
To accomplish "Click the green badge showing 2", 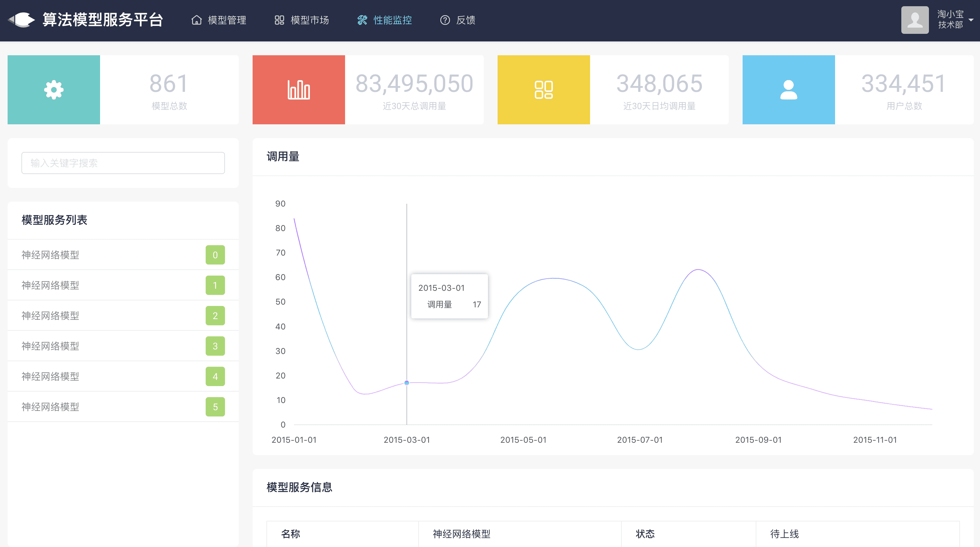I will coord(215,316).
